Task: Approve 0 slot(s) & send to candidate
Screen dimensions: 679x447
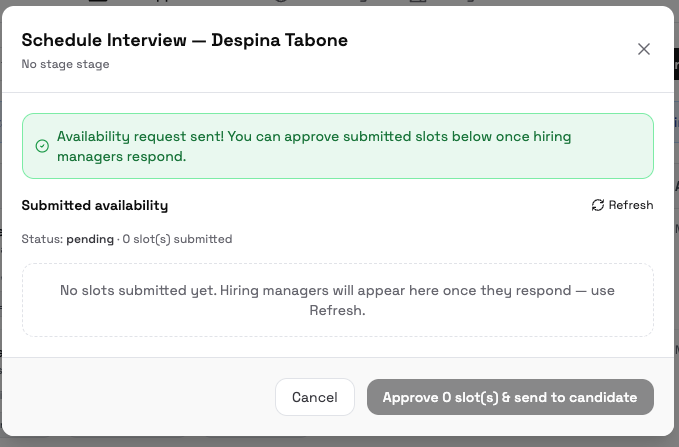Action: (x=510, y=397)
